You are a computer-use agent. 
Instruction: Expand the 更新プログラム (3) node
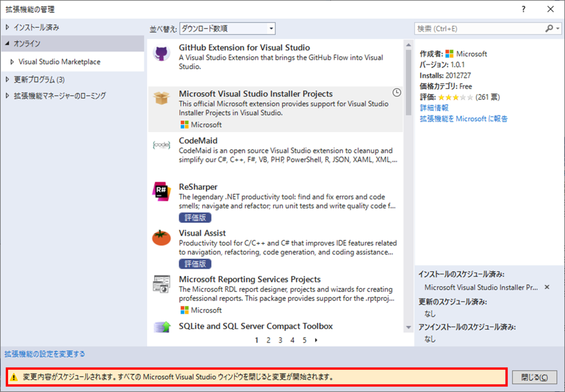tap(7, 80)
